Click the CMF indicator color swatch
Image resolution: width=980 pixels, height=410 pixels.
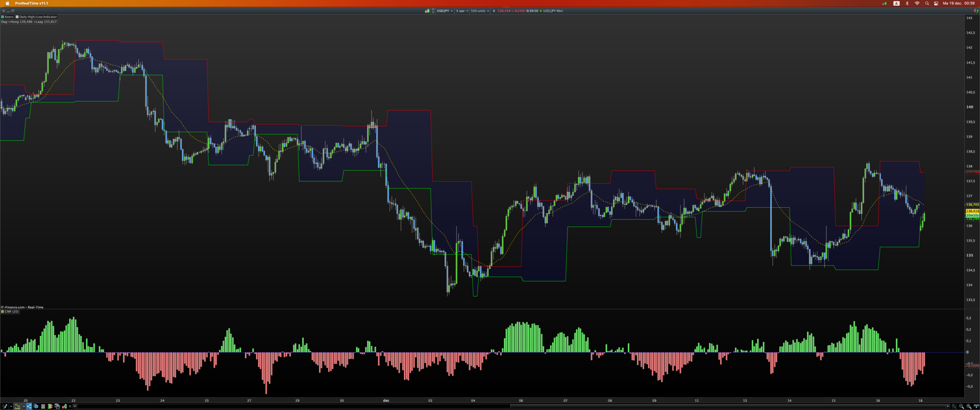[x=2, y=311]
